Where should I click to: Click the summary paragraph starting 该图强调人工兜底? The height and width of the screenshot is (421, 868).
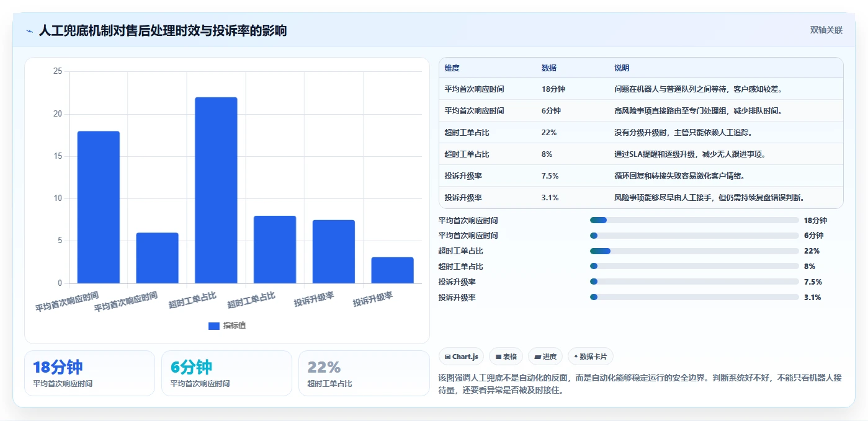point(640,384)
